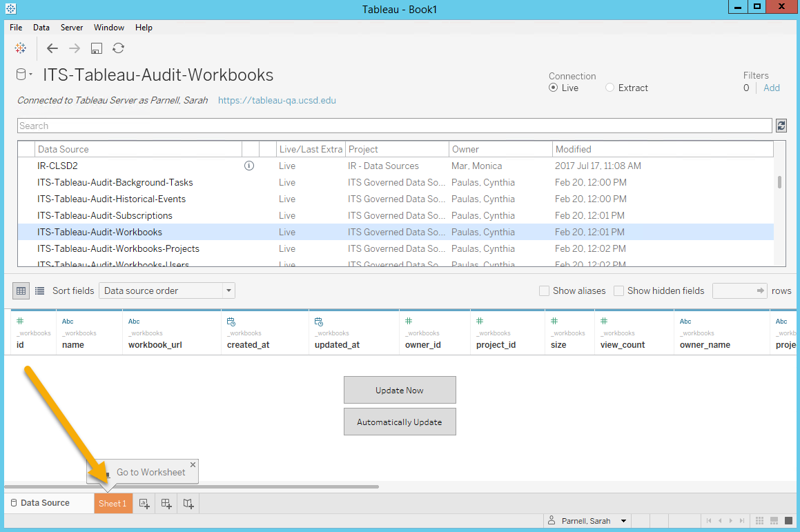Click Add to create a filter
This screenshot has width=800, height=532.
pyautogui.click(x=772, y=88)
